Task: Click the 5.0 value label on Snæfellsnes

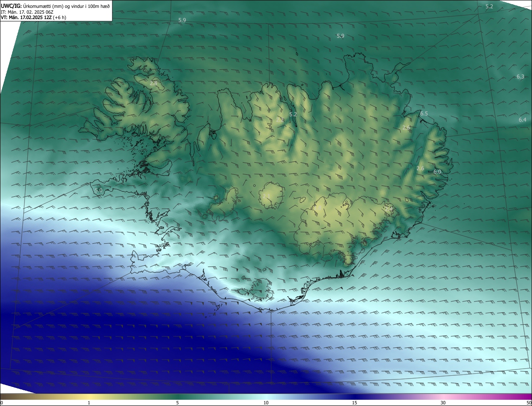Action: [99, 190]
